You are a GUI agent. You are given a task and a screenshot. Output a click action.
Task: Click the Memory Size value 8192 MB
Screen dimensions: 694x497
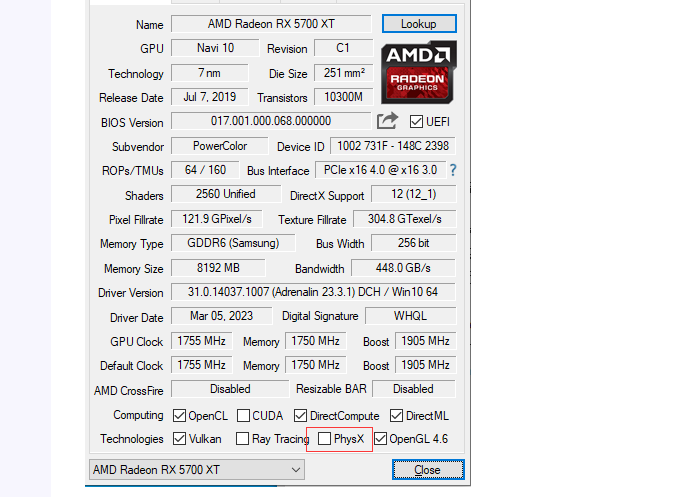pyautogui.click(x=218, y=268)
